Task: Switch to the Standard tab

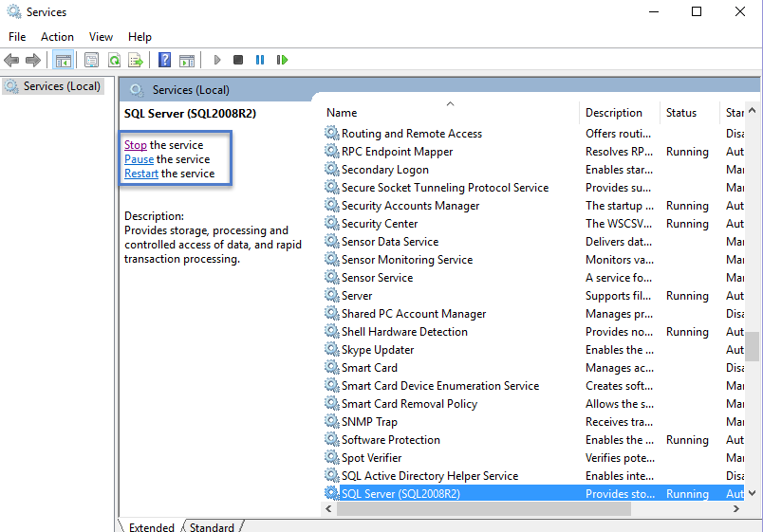Action: [212, 527]
